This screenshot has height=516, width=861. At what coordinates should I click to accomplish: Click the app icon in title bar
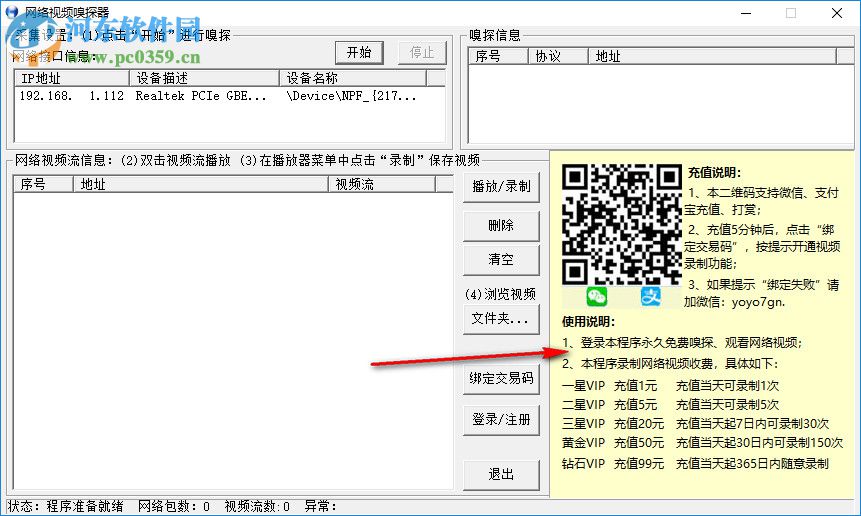click(x=12, y=12)
